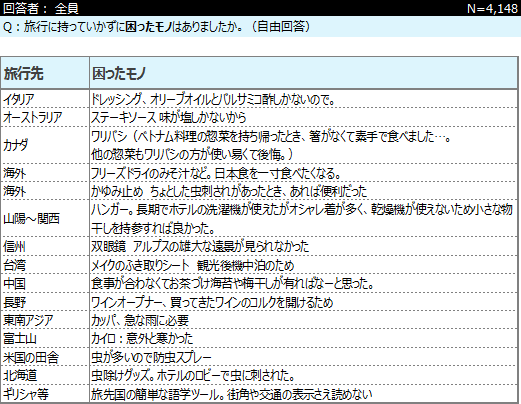Image resolution: width=521 pixels, height=404 pixels.
Task: Click the 東南アジア destination cell
Action: tap(45, 320)
